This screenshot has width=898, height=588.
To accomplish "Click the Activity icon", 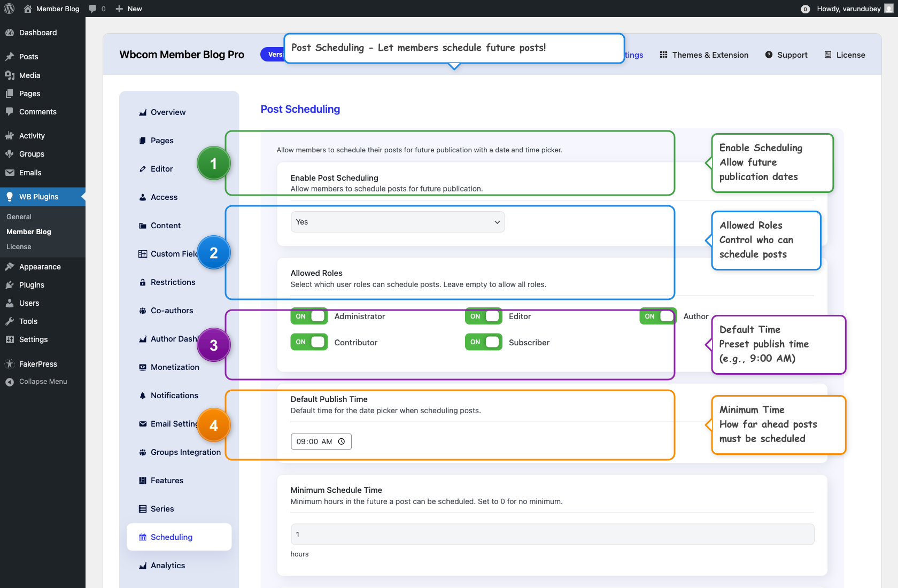I will 10,136.
